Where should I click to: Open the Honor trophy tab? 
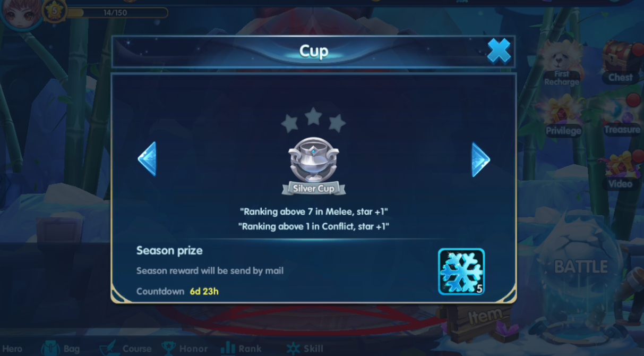tap(184, 348)
